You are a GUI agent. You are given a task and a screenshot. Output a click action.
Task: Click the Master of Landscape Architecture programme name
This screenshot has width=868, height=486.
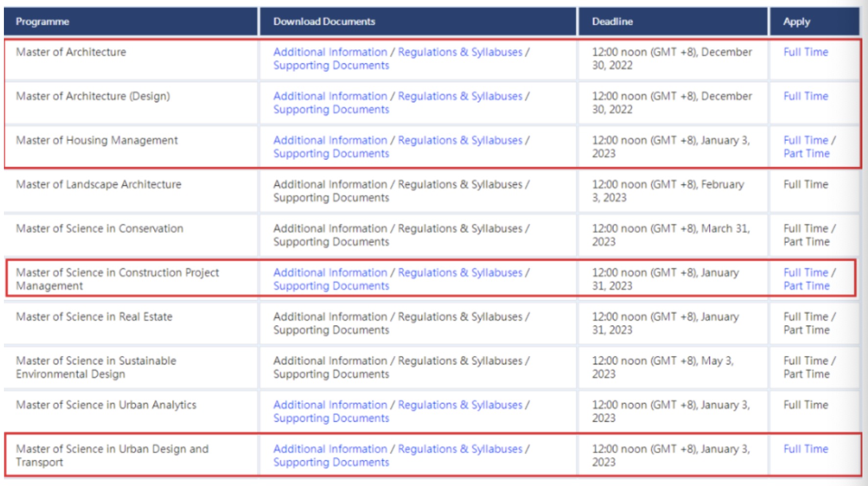coord(98,184)
